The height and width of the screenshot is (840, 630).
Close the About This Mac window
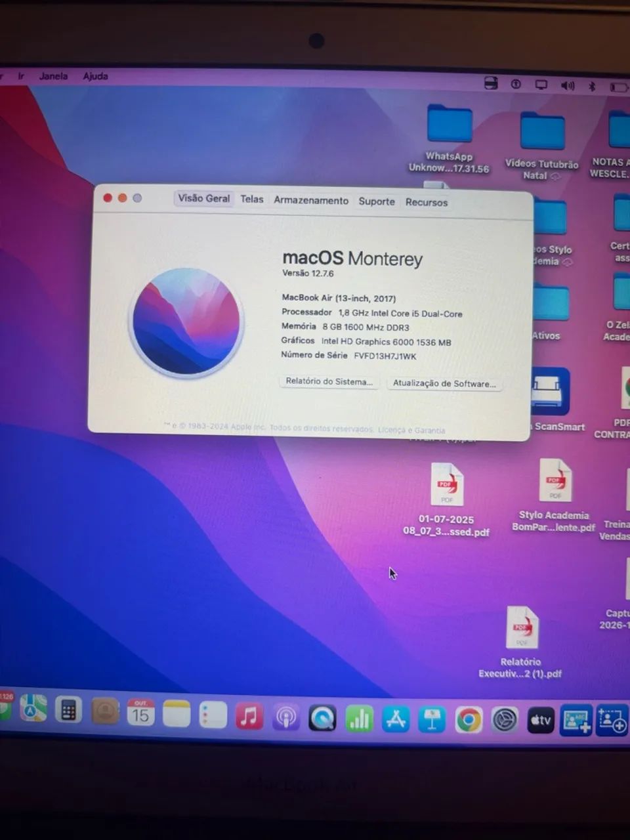(x=108, y=198)
